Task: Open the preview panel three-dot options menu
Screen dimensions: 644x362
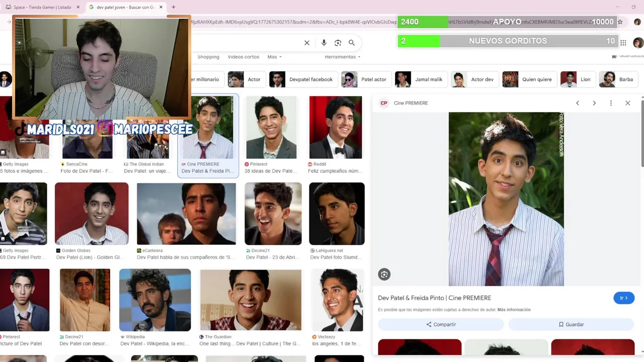Action: click(611, 103)
